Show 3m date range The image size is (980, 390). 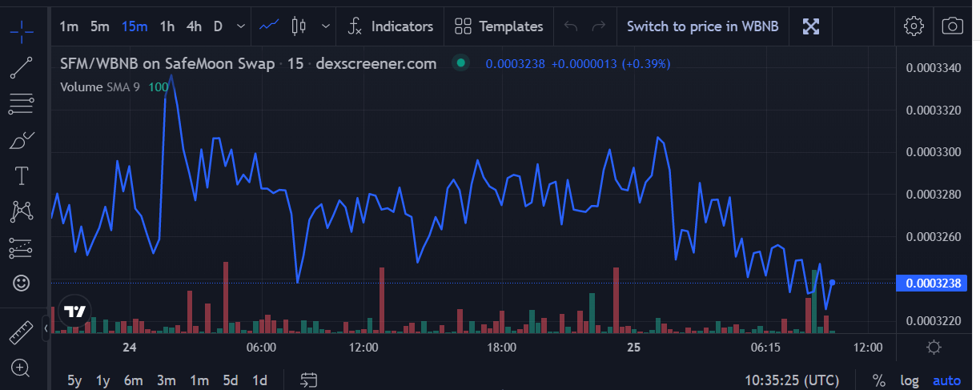tap(166, 380)
